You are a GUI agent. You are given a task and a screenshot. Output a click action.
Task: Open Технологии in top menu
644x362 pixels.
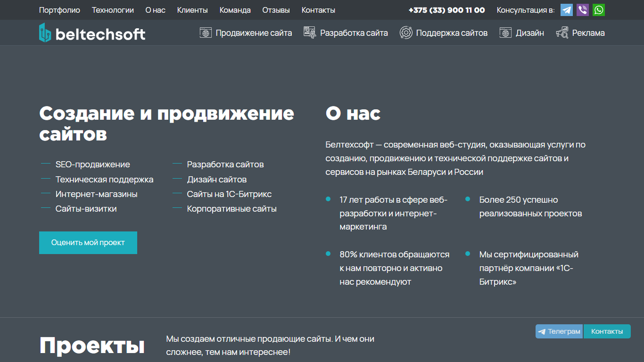tap(113, 10)
